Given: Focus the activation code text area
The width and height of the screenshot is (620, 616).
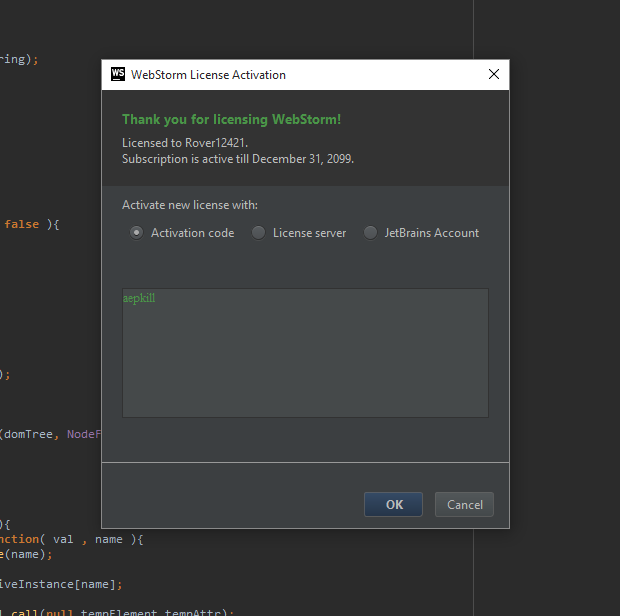Looking at the screenshot, I should 305,353.
